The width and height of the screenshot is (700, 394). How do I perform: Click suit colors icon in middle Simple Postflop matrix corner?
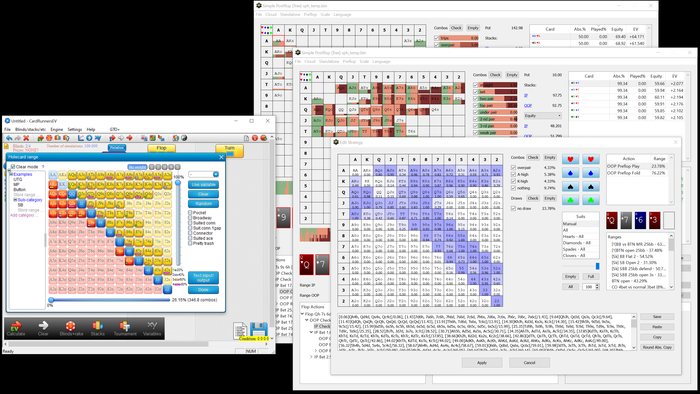(305, 77)
